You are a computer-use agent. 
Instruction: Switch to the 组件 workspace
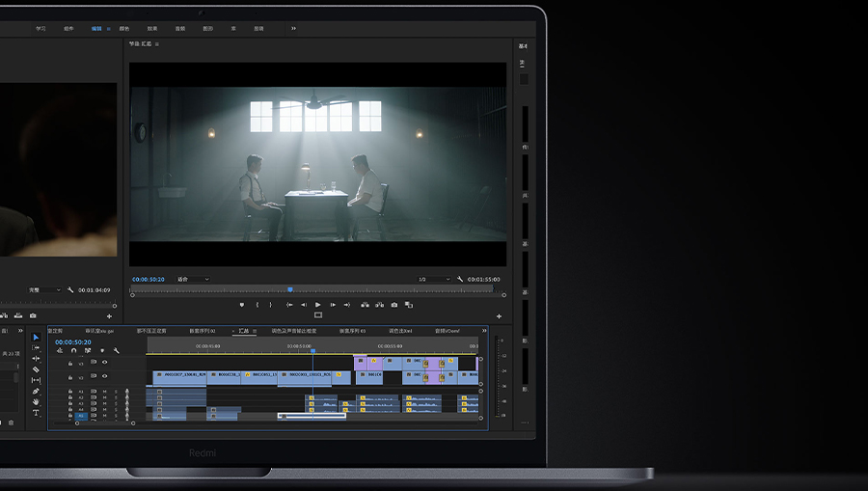point(68,29)
